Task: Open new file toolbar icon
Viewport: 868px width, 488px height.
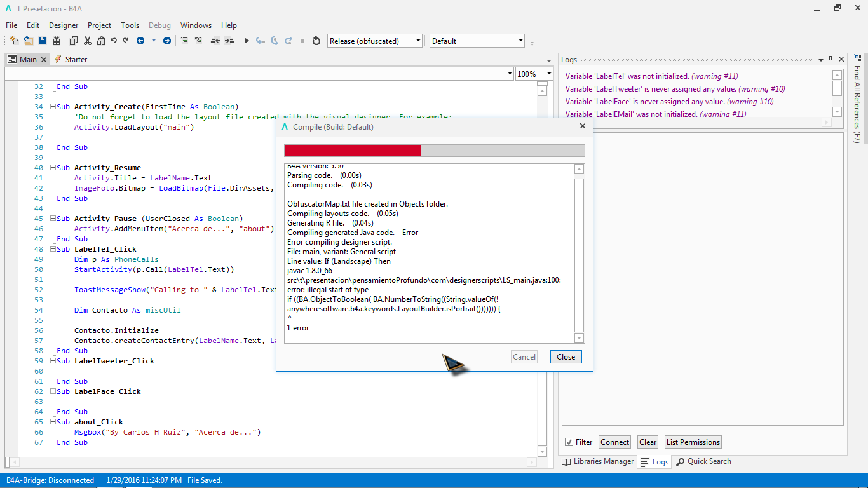Action: pos(14,41)
